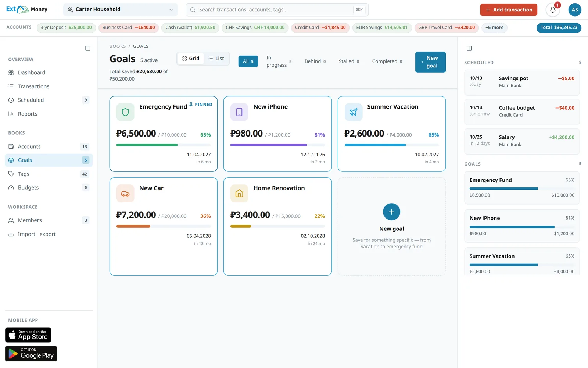The height and width of the screenshot is (368, 588).
Task: Switch to List view
Action: (x=216, y=59)
